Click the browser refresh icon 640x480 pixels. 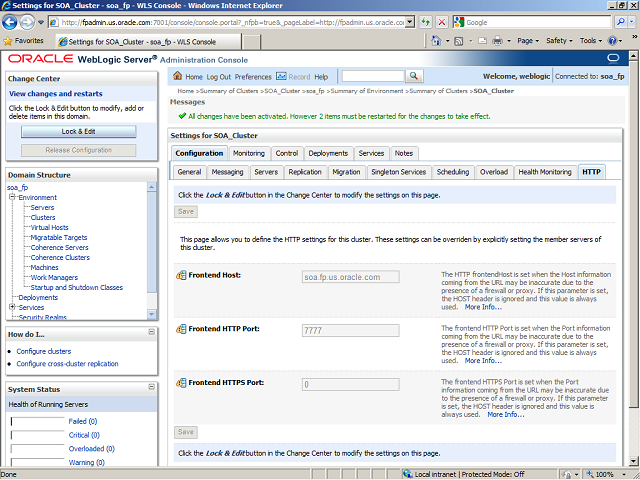tap(427, 21)
